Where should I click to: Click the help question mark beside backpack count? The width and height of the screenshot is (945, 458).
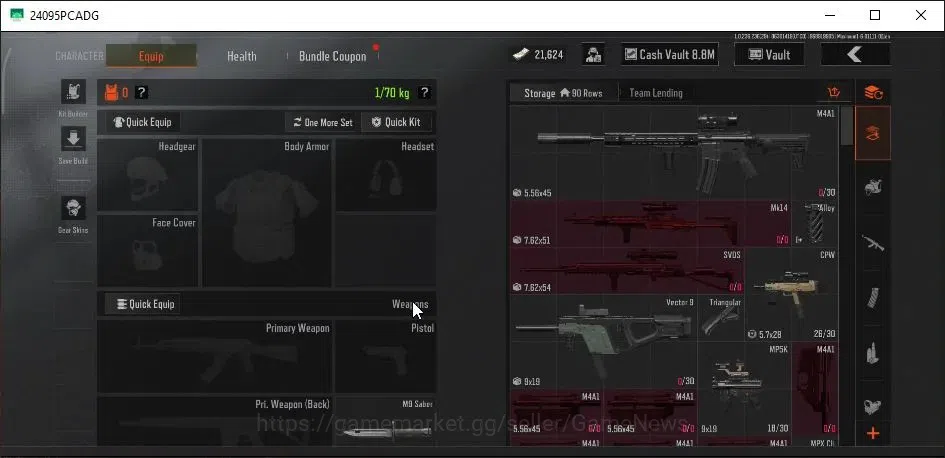pyautogui.click(x=141, y=93)
